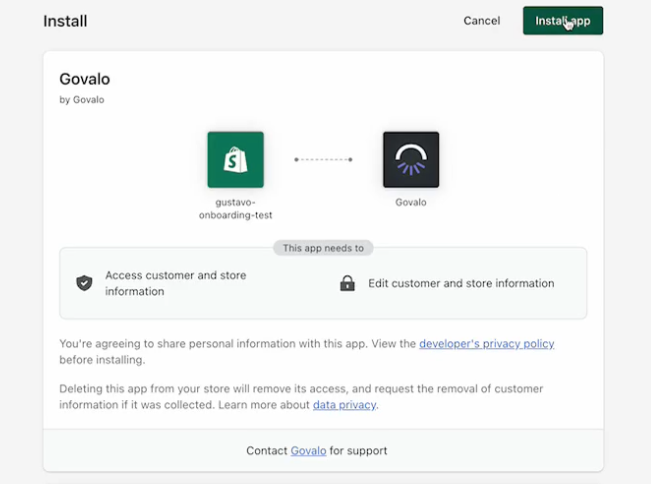Open the data privacy link

coord(345,405)
